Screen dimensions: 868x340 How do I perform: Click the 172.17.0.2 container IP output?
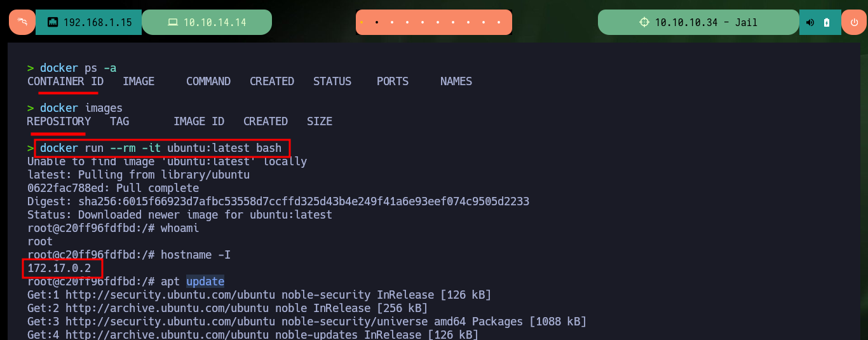tap(59, 268)
